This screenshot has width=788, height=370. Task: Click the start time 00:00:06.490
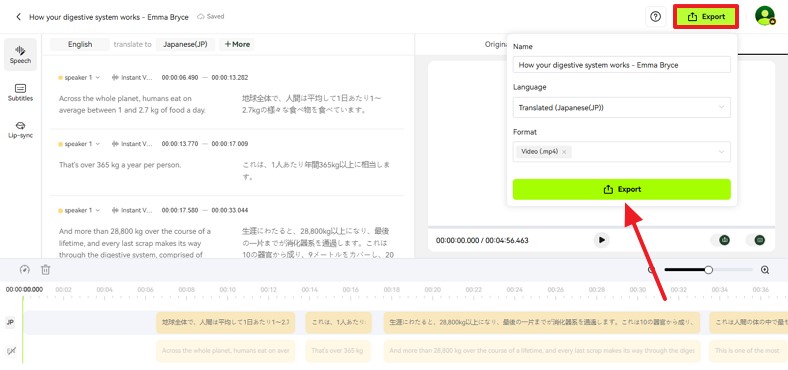pyautogui.click(x=180, y=77)
